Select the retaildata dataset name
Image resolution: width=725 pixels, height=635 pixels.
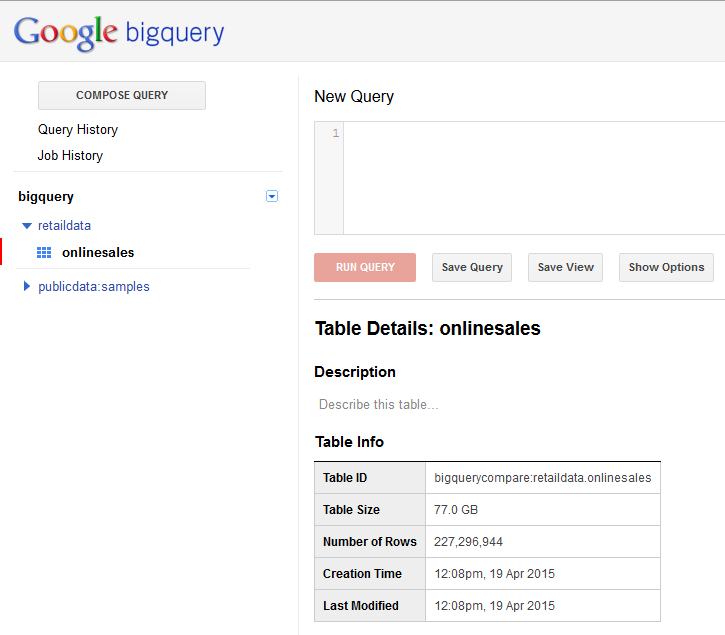(64, 226)
